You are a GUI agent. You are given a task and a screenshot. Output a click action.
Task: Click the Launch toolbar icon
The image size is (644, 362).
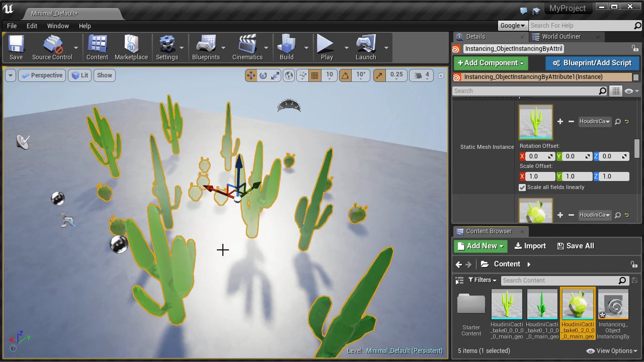point(366,48)
